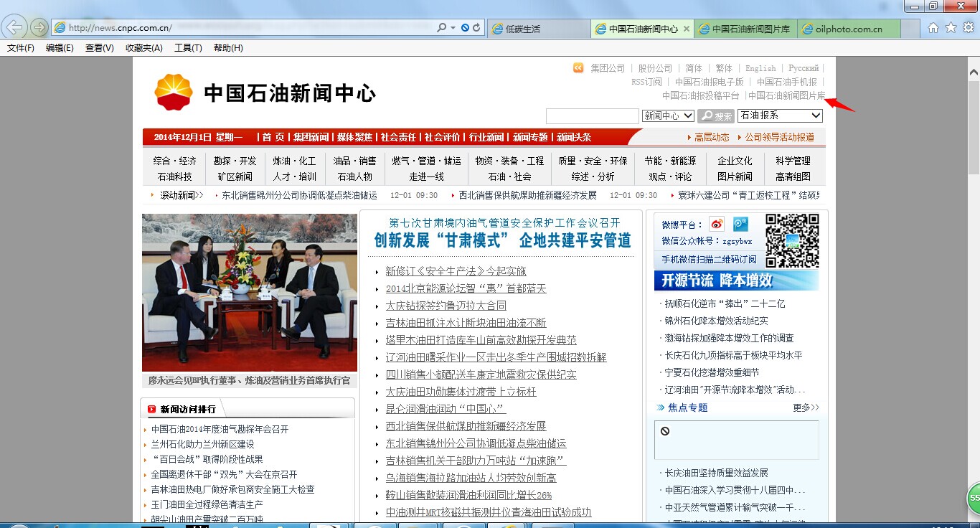This screenshot has height=528, width=980.
Task: Click the orange double-arrow icon before 集团公司
Action: [x=578, y=68]
